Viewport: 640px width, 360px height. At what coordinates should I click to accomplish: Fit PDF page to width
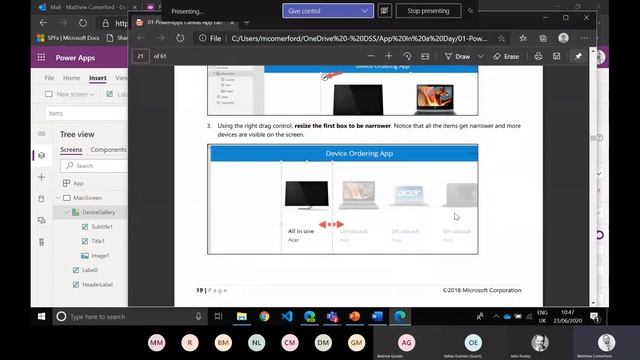click(x=425, y=56)
